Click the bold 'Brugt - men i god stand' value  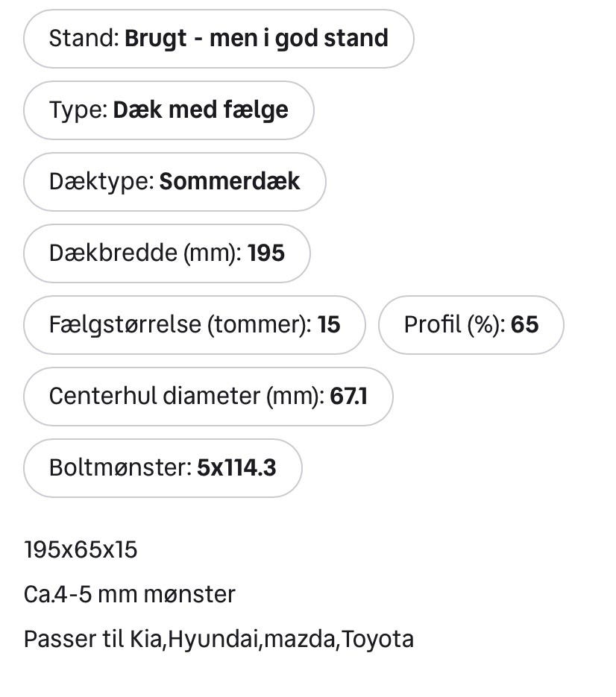pyautogui.click(x=256, y=39)
